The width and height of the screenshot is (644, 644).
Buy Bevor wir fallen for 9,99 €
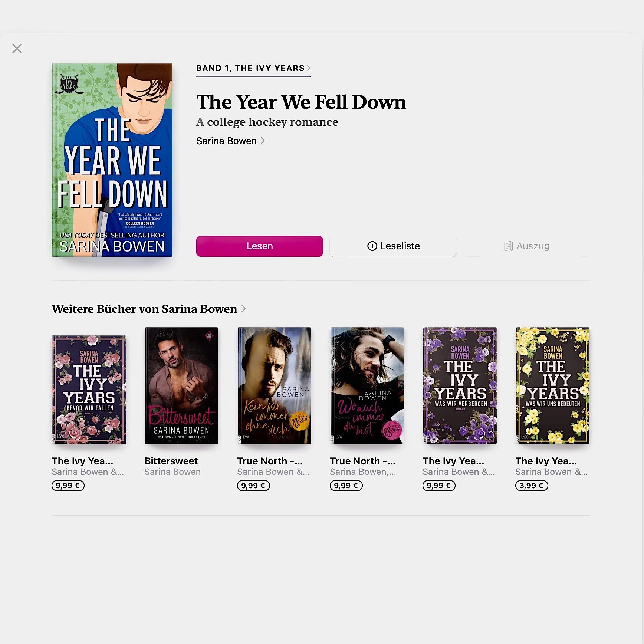[x=68, y=486]
